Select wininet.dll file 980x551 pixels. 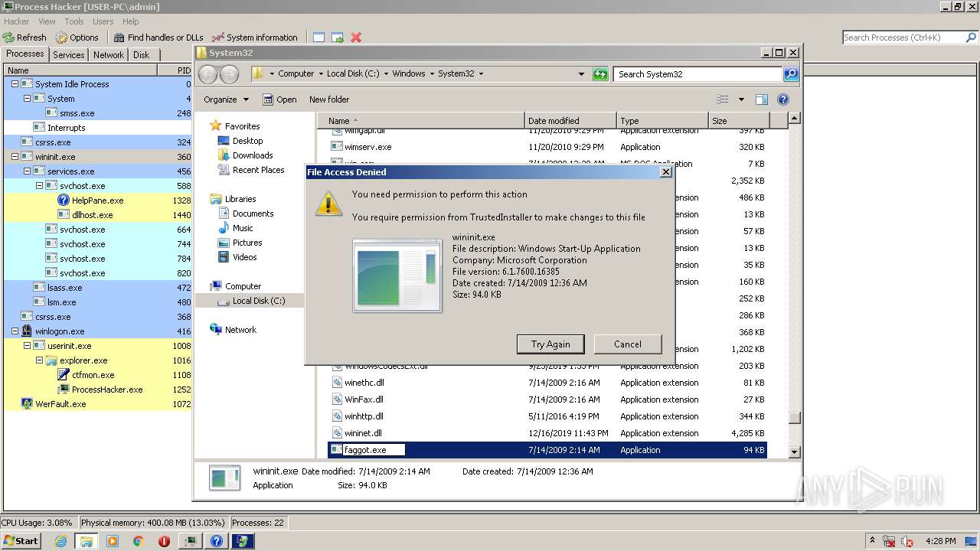tap(363, 433)
